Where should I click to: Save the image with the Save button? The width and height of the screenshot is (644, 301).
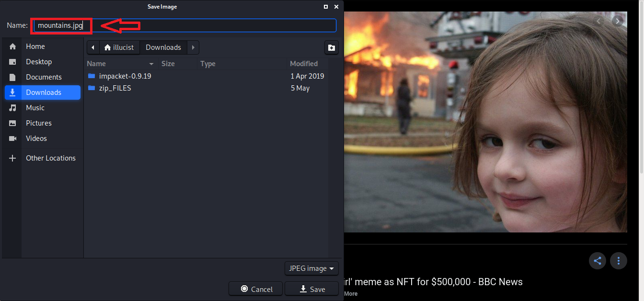pos(312,289)
